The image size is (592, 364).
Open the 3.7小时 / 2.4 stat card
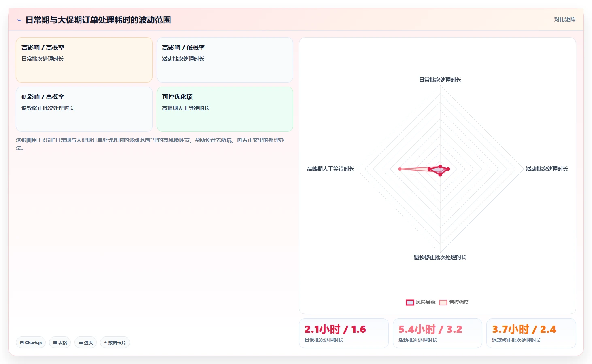click(x=531, y=333)
